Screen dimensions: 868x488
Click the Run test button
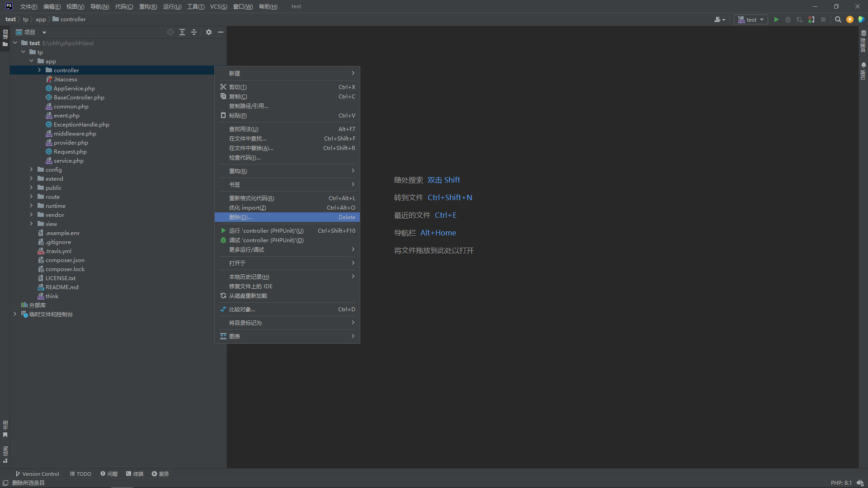pyautogui.click(x=776, y=19)
